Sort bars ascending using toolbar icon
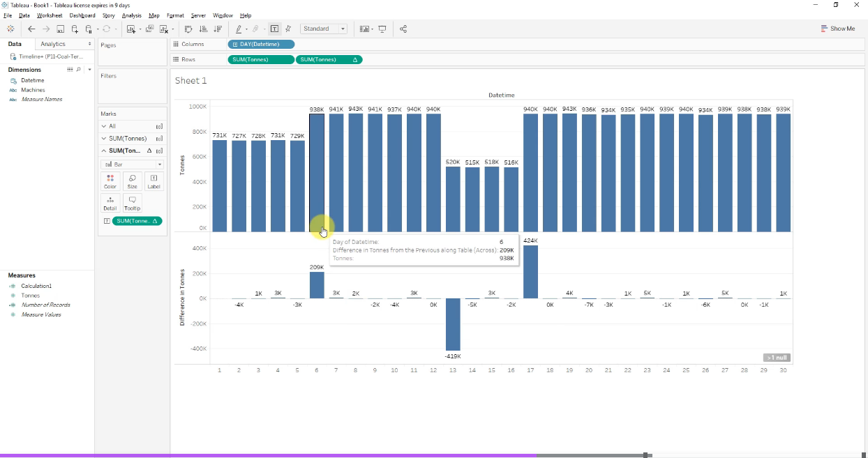This screenshot has height=458, width=868. coord(203,29)
